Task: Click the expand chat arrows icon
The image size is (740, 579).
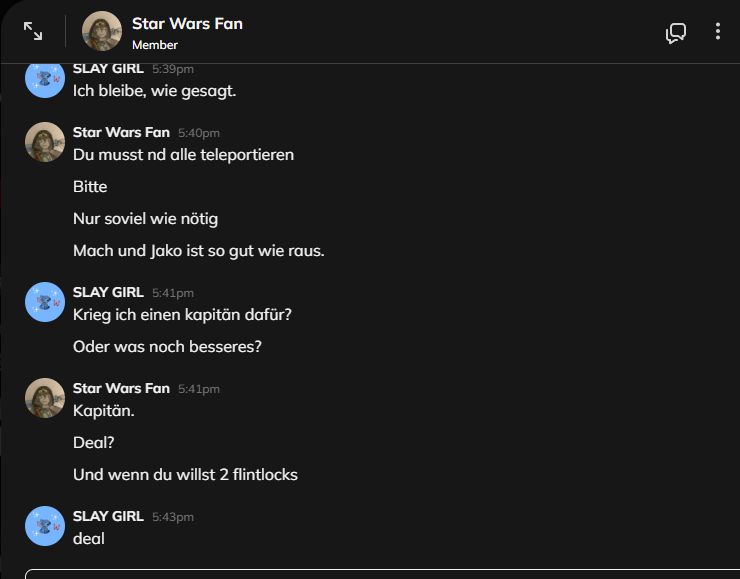Action: tap(33, 32)
